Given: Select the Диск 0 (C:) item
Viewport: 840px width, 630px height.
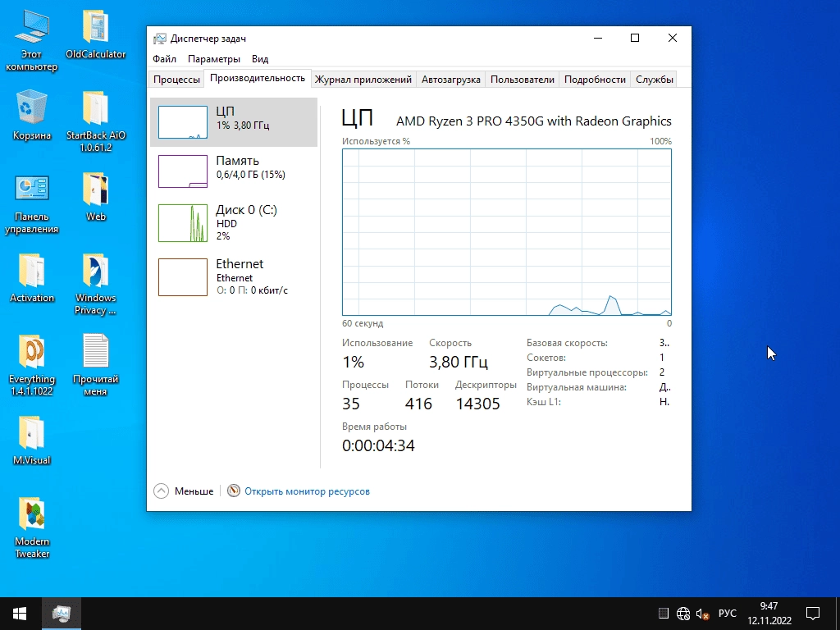Looking at the screenshot, I should (x=234, y=223).
